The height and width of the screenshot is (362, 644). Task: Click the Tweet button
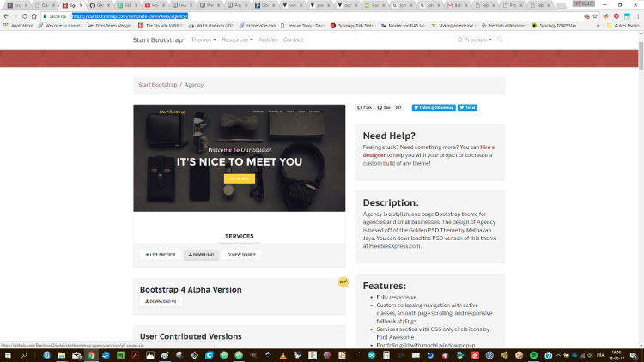tap(467, 107)
